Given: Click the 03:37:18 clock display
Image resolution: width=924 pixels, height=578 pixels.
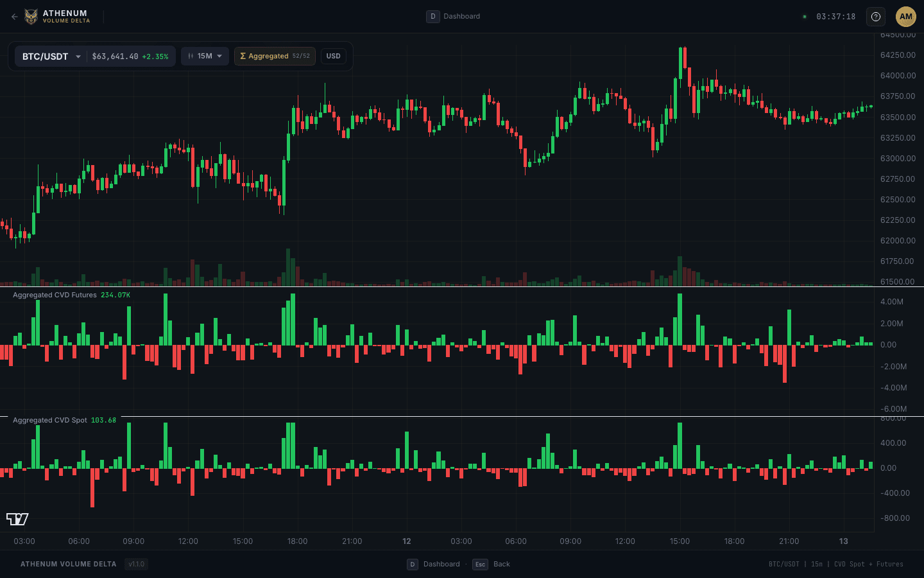Looking at the screenshot, I should coord(836,17).
